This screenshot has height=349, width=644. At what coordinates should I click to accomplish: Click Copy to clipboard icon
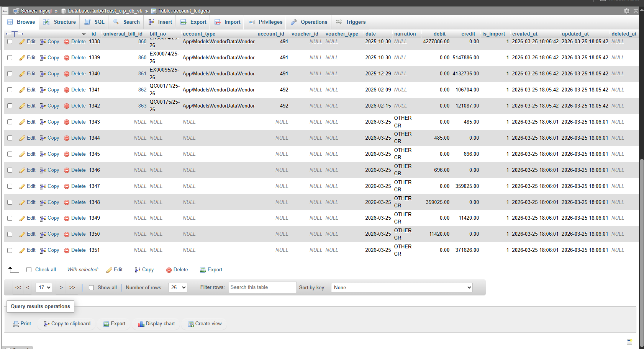point(47,324)
